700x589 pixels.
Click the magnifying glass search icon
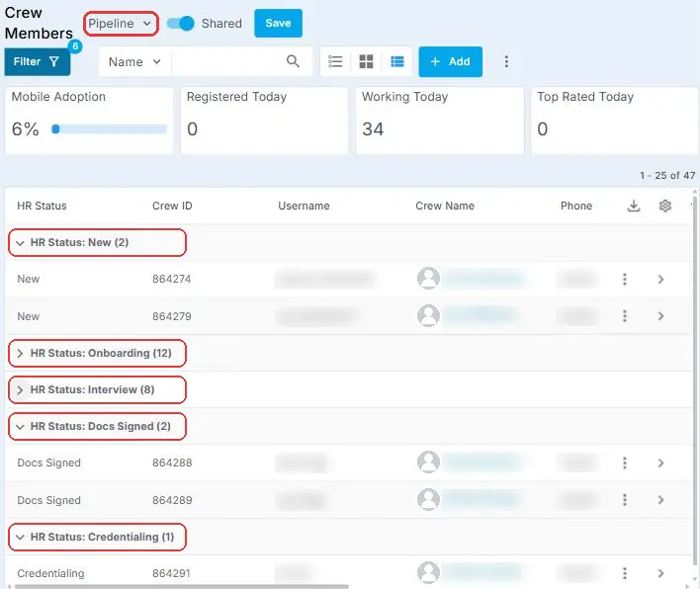pyautogui.click(x=293, y=61)
